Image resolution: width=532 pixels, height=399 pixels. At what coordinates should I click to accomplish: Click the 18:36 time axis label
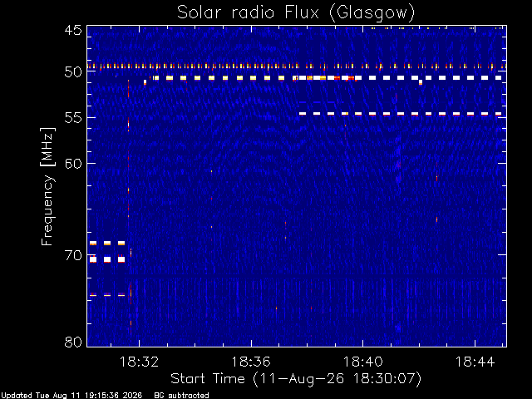pos(251,362)
